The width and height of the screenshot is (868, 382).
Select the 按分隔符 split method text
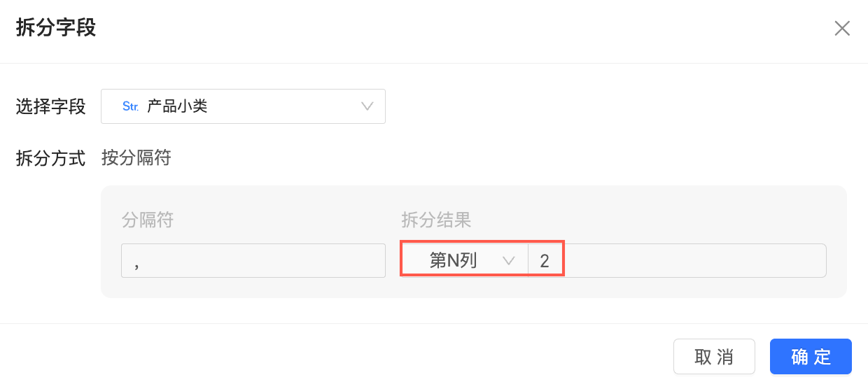(x=136, y=158)
